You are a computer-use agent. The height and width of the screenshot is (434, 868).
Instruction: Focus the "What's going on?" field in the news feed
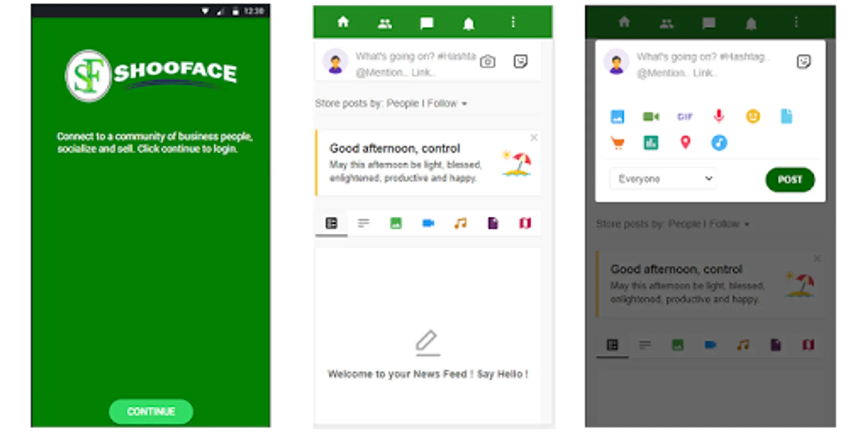point(416,64)
